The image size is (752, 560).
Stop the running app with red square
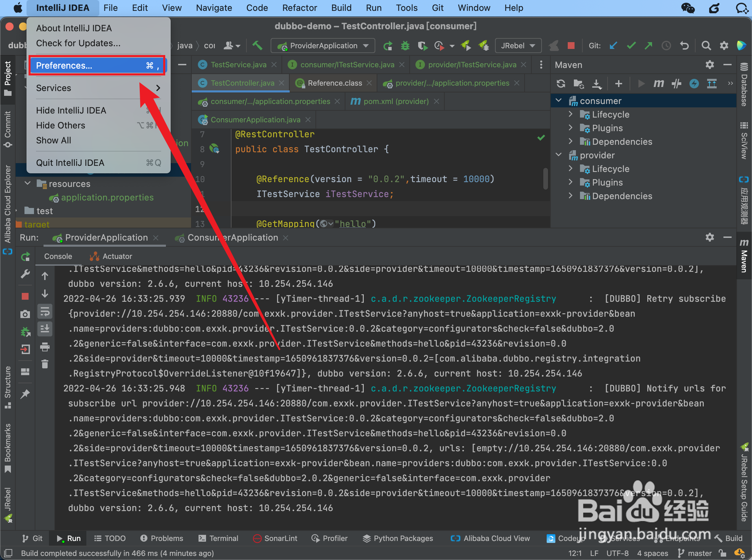pyautogui.click(x=571, y=46)
